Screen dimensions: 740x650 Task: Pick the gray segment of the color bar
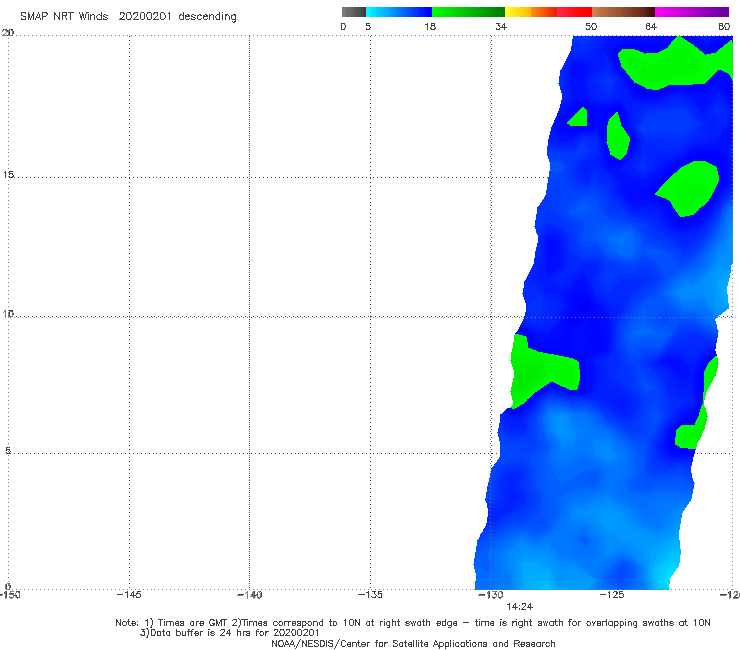(x=354, y=12)
